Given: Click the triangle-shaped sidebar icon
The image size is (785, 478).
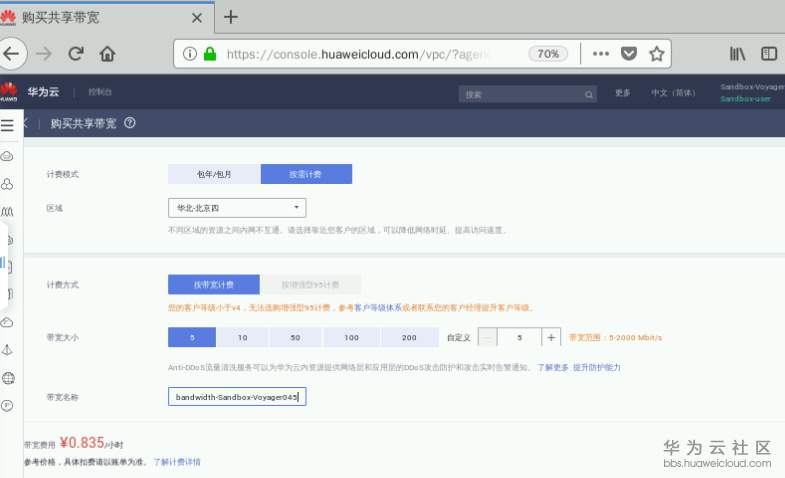Looking at the screenshot, I should coord(7,350).
